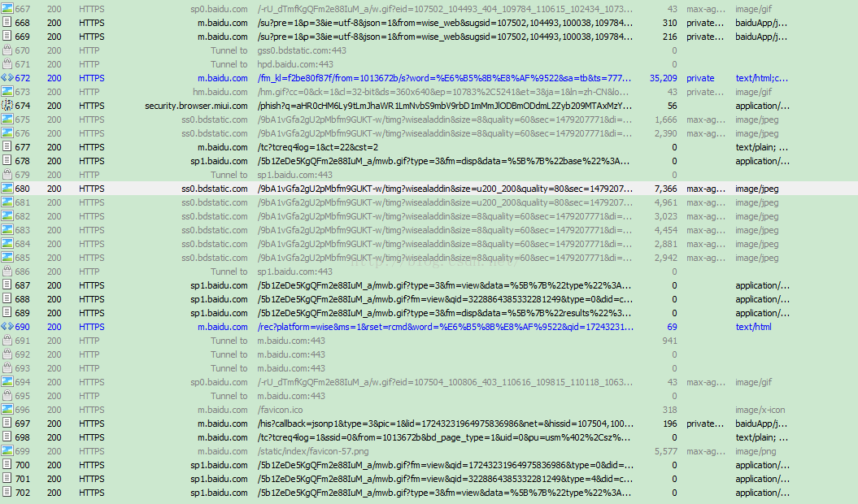This screenshot has height=504, width=858.
Task: Click the hm.gif URL in row 673
Action: tap(443, 92)
